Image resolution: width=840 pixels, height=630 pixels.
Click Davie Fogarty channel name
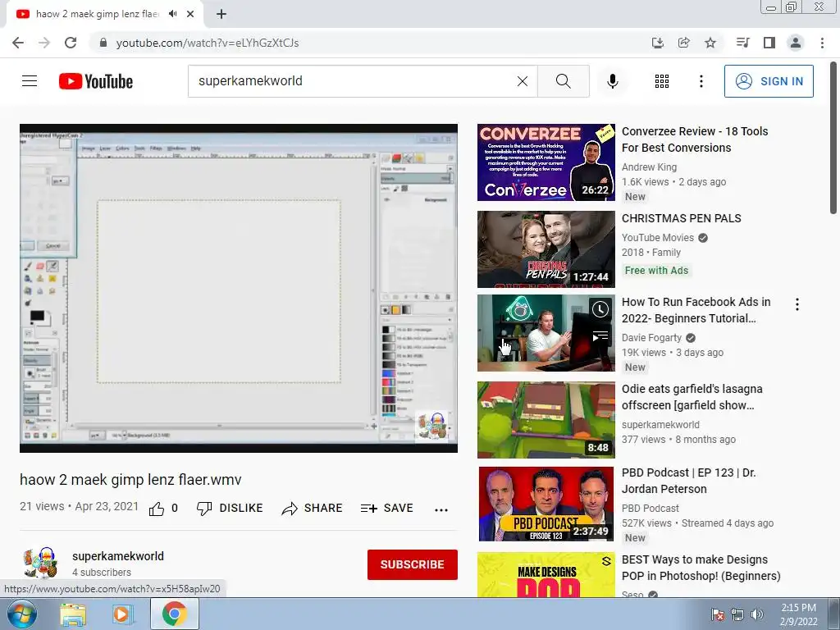[651, 338]
